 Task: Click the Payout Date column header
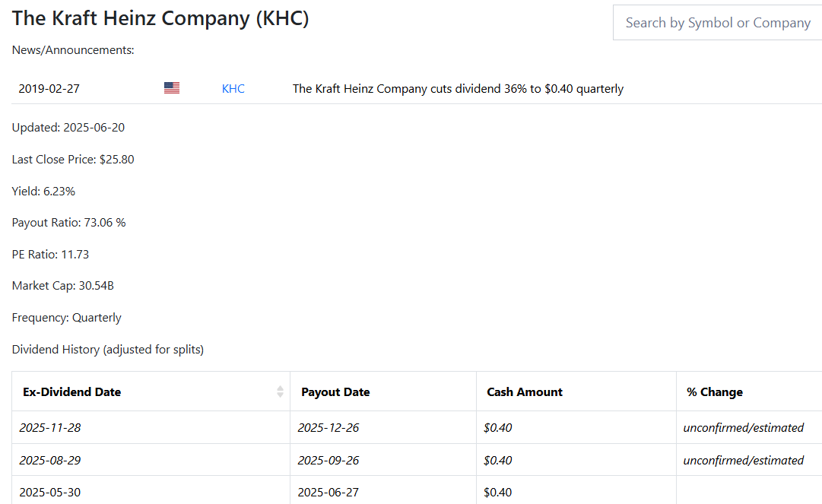click(383, 391)
